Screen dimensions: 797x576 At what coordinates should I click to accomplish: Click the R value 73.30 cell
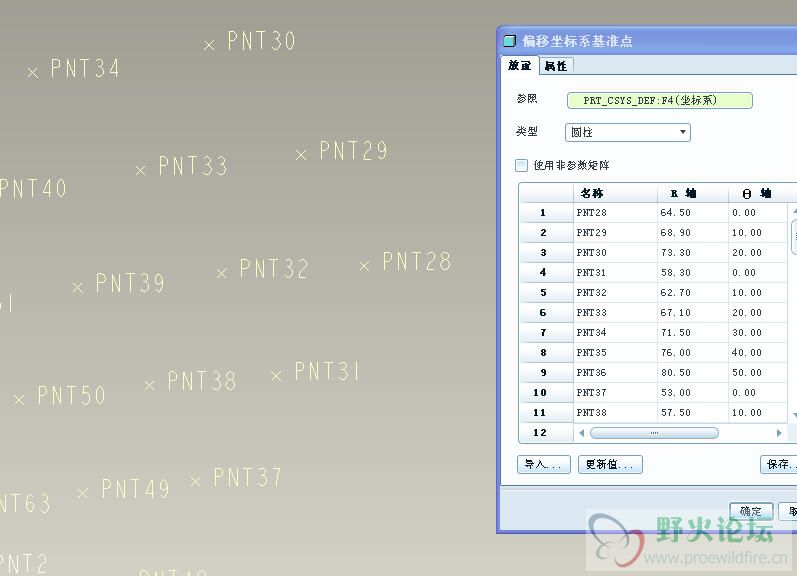click(x=693, y=253)
